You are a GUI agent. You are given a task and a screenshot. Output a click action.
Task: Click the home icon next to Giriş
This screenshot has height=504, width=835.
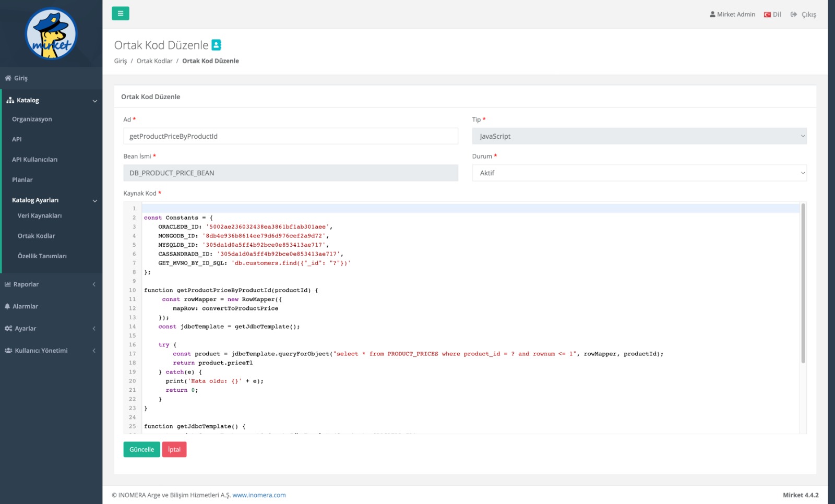[x=8, y=78]
